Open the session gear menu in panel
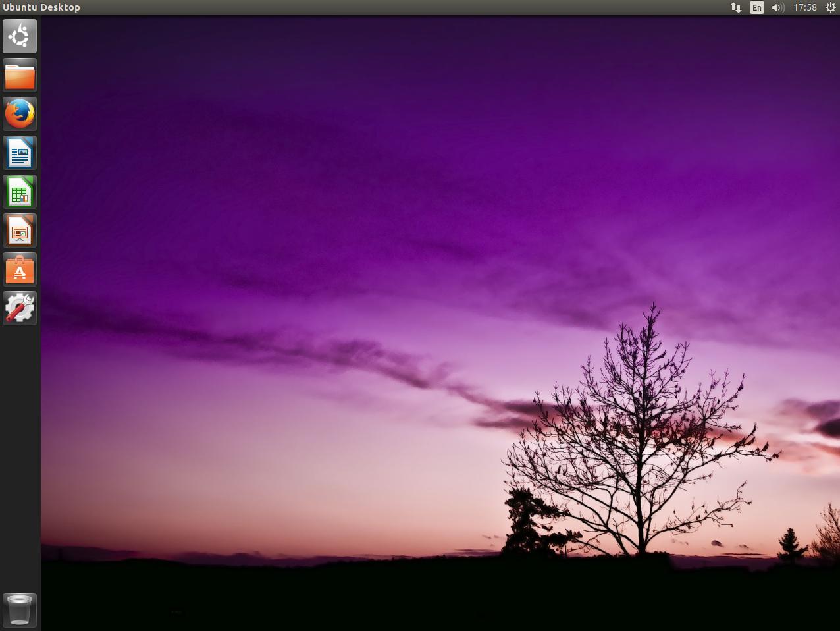The image size is (840, 631). point(830,7)
